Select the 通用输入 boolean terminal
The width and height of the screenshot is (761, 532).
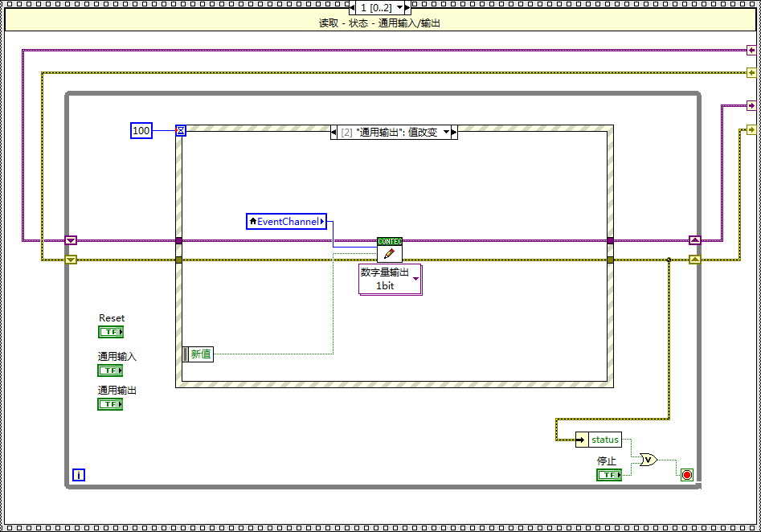click(111, 370)
